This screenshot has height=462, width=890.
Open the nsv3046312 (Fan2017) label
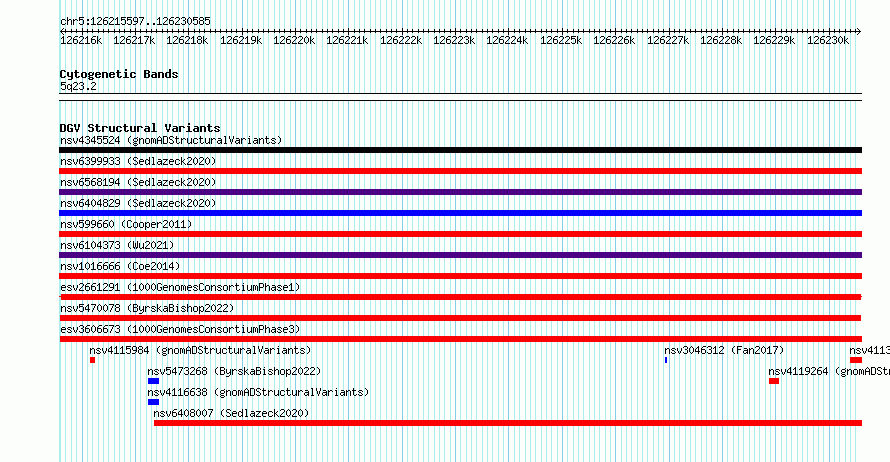point(724,350)
